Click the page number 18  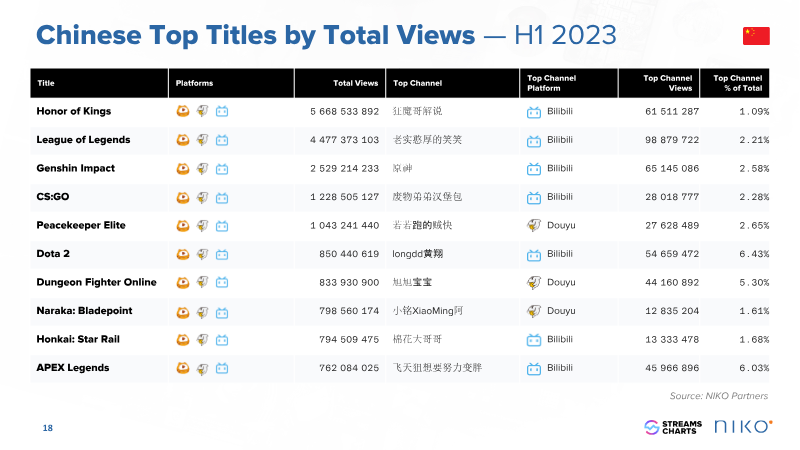(x=47, y=428)
